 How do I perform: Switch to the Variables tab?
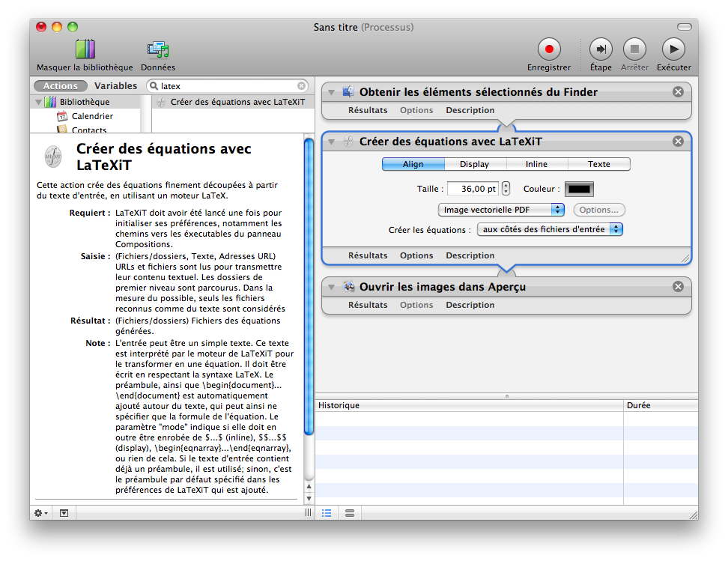tap(115, 86)
